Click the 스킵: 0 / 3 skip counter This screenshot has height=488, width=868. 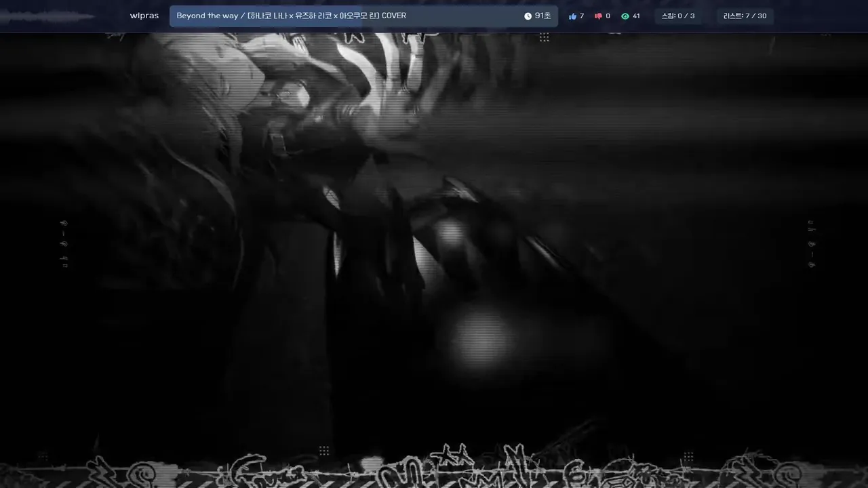[x=678, y=16]
